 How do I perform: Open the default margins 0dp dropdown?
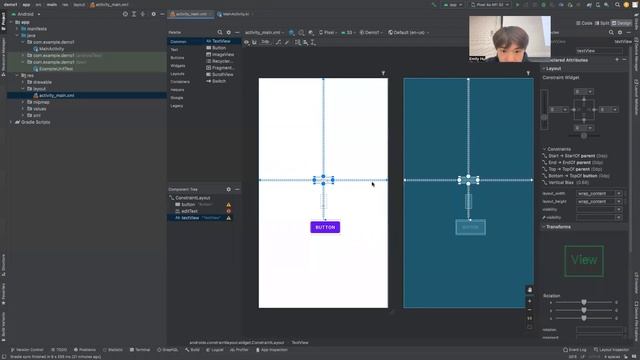[x=265, y=42]
